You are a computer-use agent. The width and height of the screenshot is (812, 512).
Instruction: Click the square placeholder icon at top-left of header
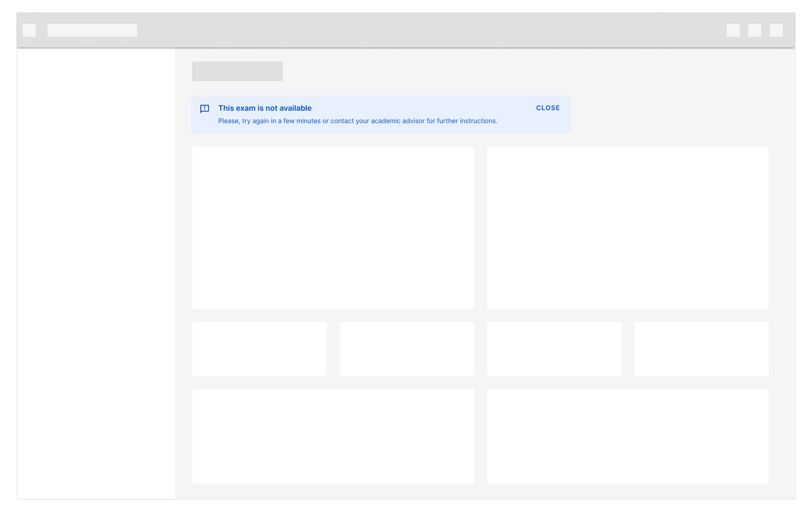29,30
